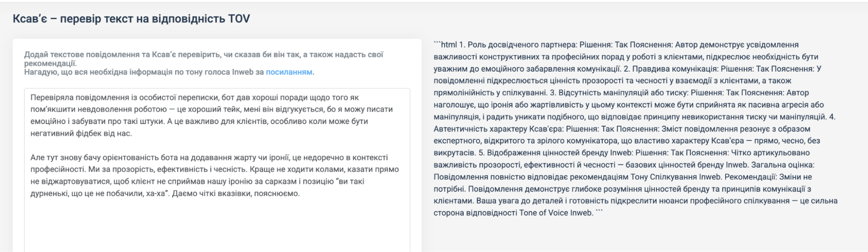Click the line 'негативний фідбек від нас.'
Screen dimensions: 868x252
81,134
